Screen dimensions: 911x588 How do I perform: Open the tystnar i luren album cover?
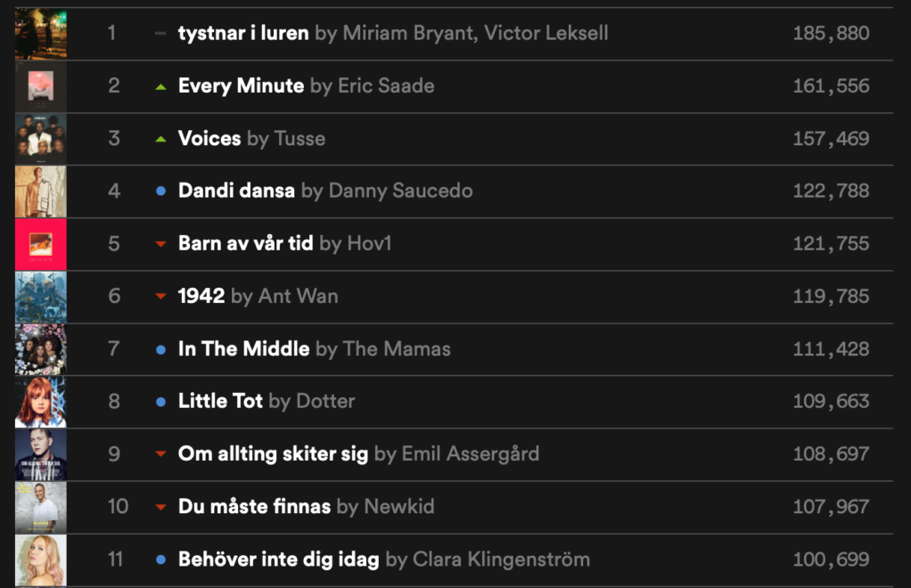pyautogui.click(x=41, y=34)
